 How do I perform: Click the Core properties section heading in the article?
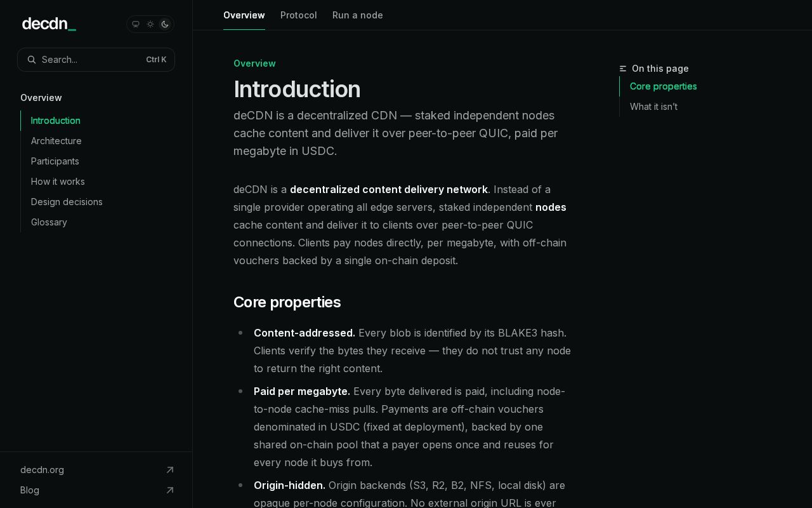[x=287, y=302]
